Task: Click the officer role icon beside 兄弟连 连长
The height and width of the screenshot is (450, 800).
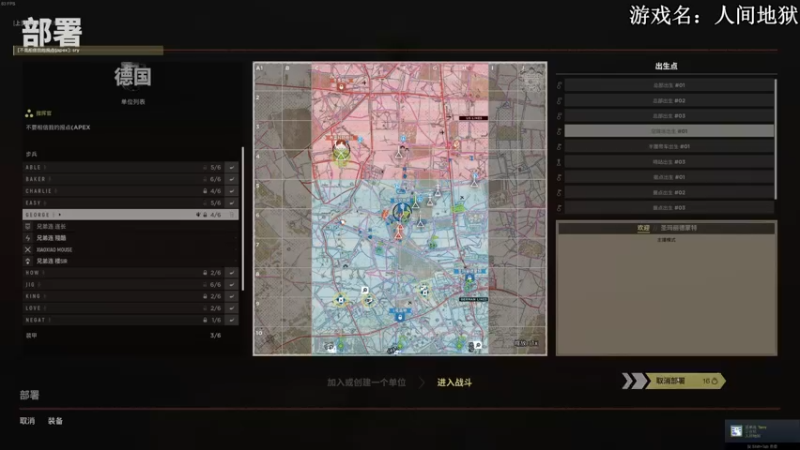Action: pyautogui.click(x=28, y=226)
